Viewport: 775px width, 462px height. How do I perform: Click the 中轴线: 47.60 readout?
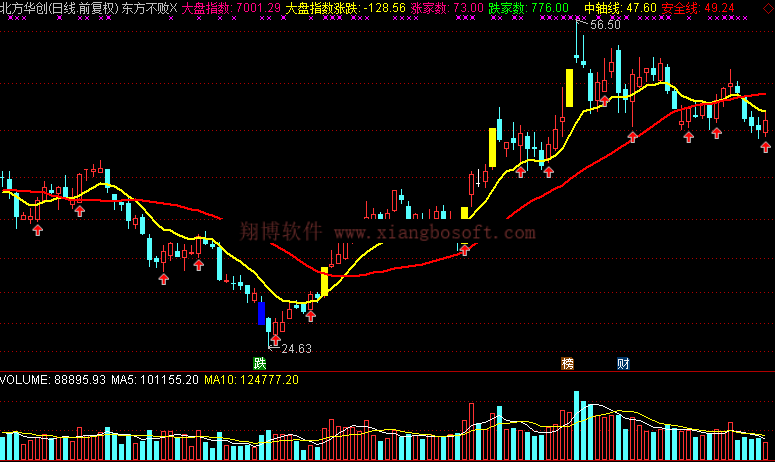tap(620, 8)
